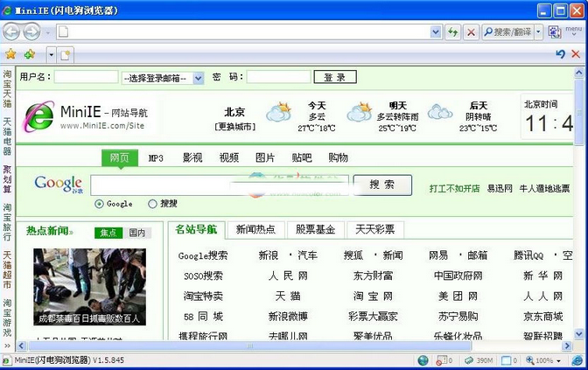Click the 登录 button
The width and height of the screenshot is (588, 370).
[335, 77]
